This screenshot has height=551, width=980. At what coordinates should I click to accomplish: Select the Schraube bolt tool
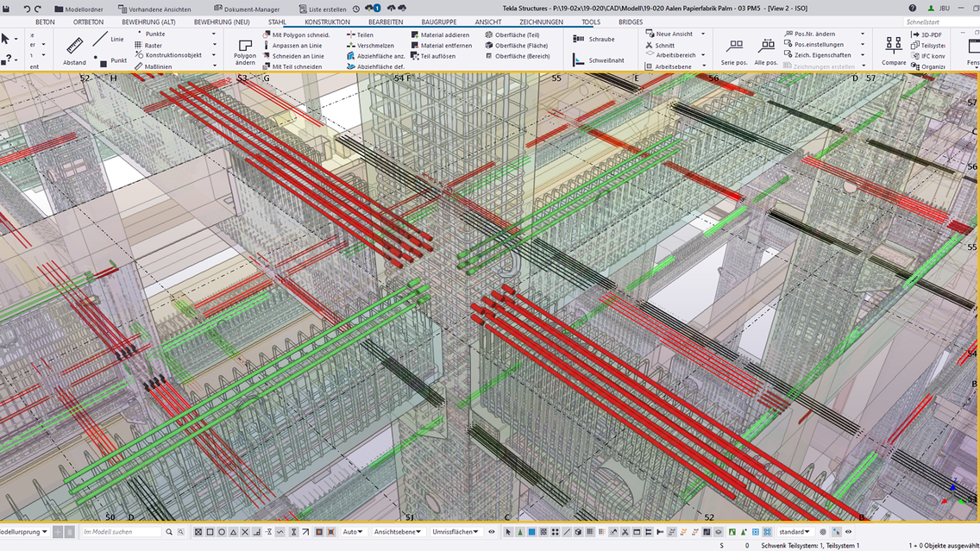pyautogui.click(x=594, y=39)
